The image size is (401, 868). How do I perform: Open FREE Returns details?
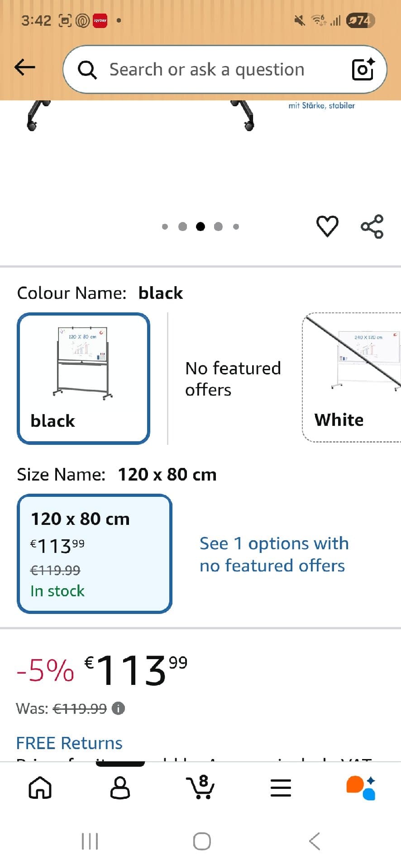[x=69, y=743]
